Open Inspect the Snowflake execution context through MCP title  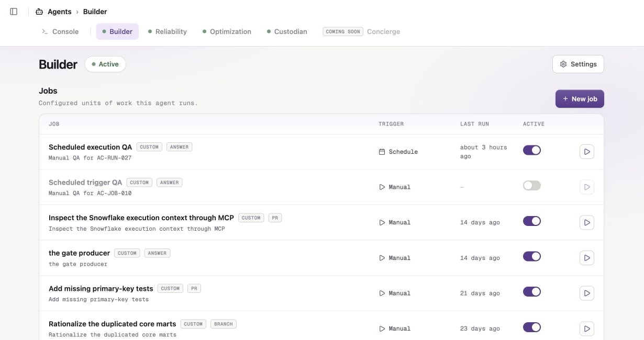coord(141,218)
